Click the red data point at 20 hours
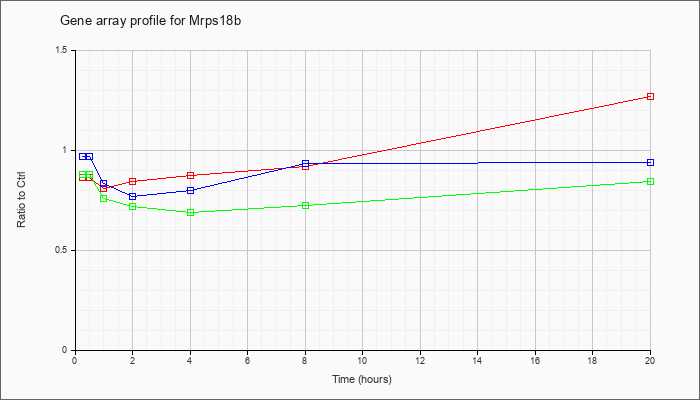This screenshot has height=400, width=700. click(x=650, y=96)
